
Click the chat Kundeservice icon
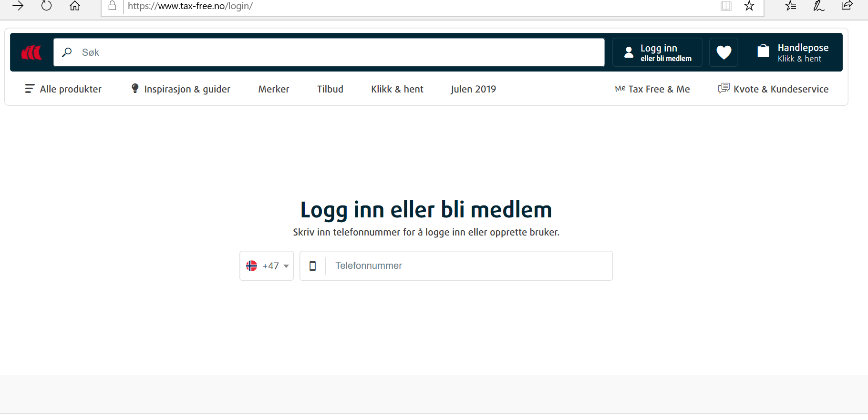(723, 88)
